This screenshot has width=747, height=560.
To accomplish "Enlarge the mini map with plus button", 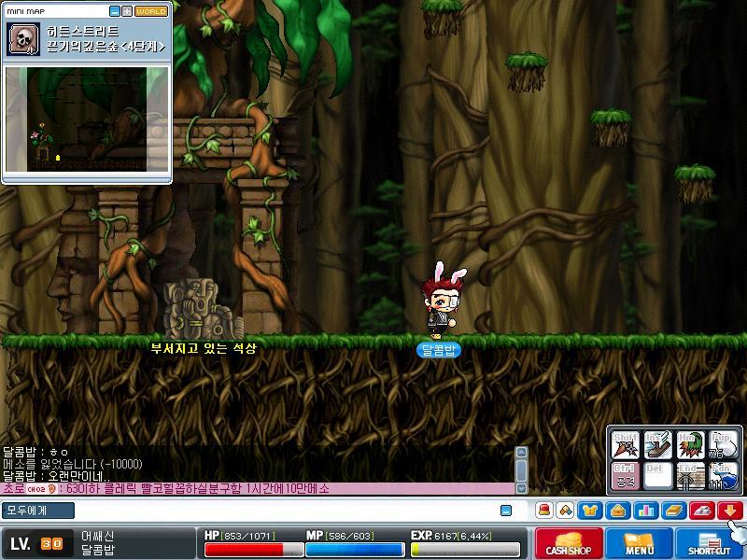I will coord(127,11).
